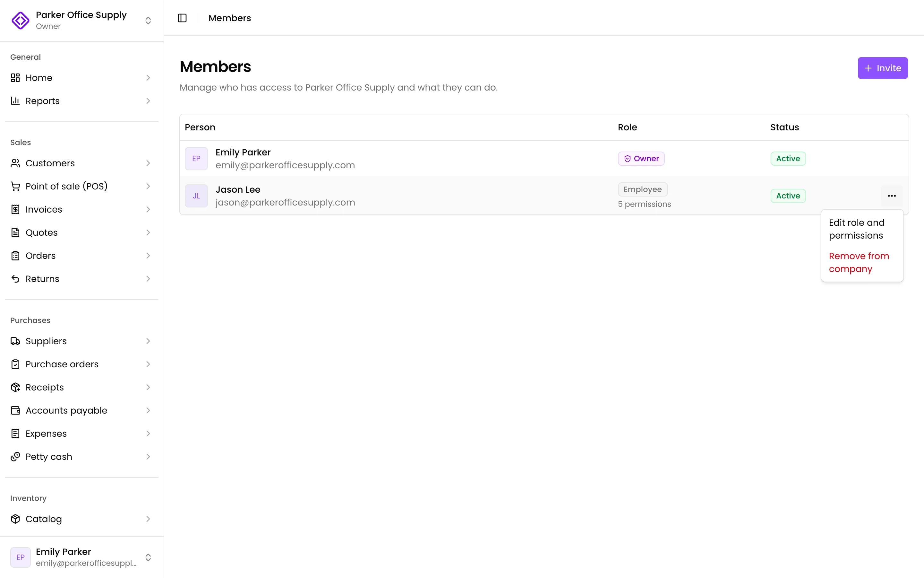Click emily@parkerofficesupply.com in the members table
This screenshot has height=578, width=924.
(285, 165)
